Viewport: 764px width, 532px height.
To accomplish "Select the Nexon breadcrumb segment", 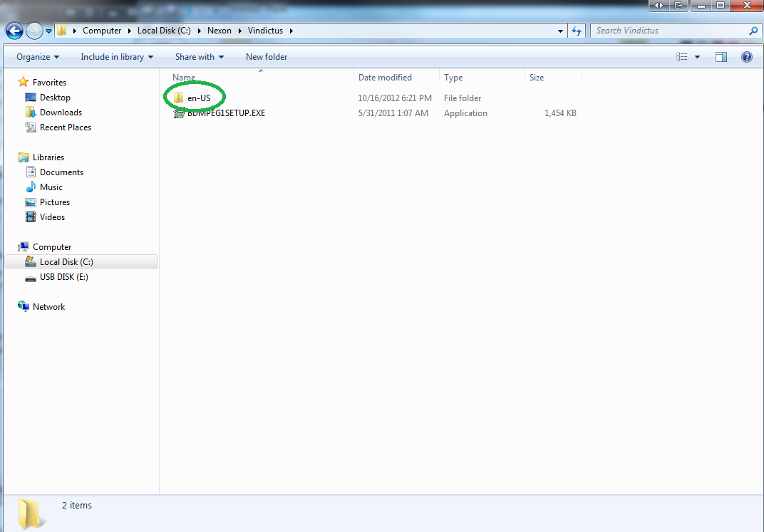I will pyautogui.click(x=220, y=30).
